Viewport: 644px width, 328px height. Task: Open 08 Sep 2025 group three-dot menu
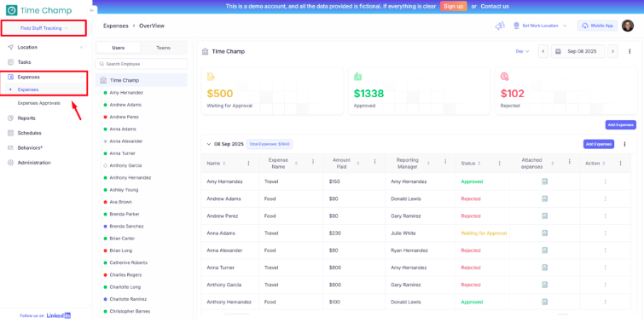coord(624,144)
